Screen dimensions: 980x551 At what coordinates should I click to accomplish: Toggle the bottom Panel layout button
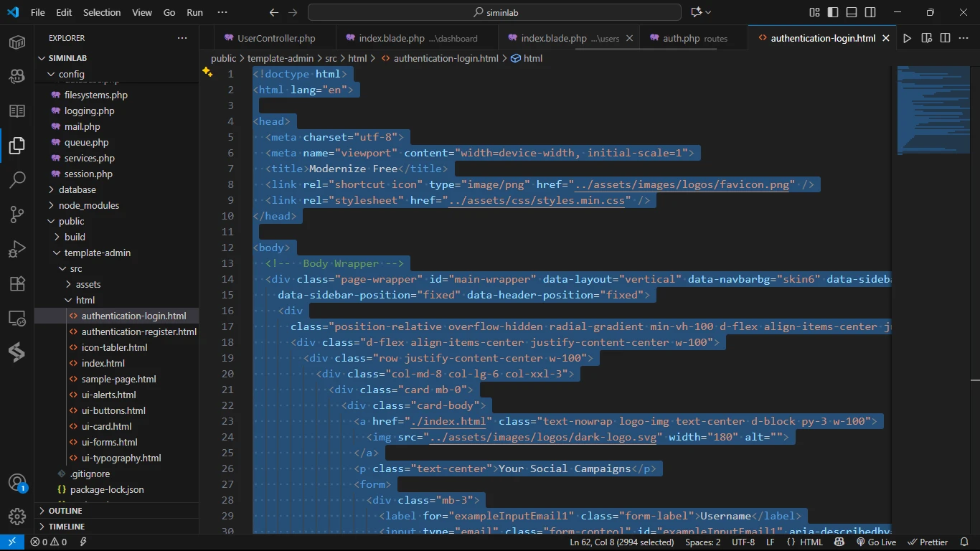(x=852, y=12)
